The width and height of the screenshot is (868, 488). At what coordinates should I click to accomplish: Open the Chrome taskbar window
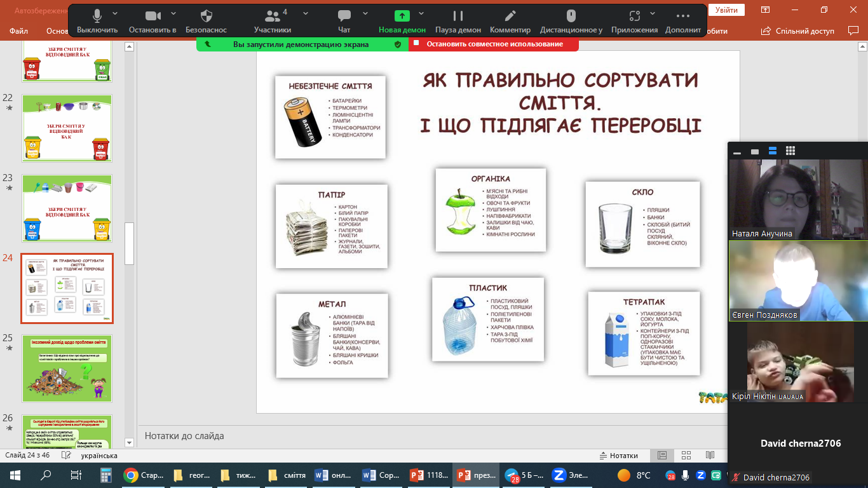click(143, 475)
